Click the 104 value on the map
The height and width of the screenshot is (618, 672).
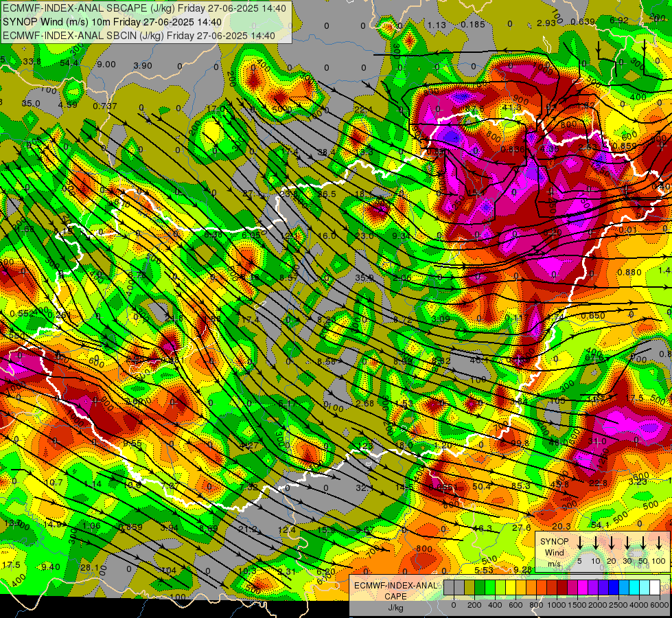[x=170, y=571]
